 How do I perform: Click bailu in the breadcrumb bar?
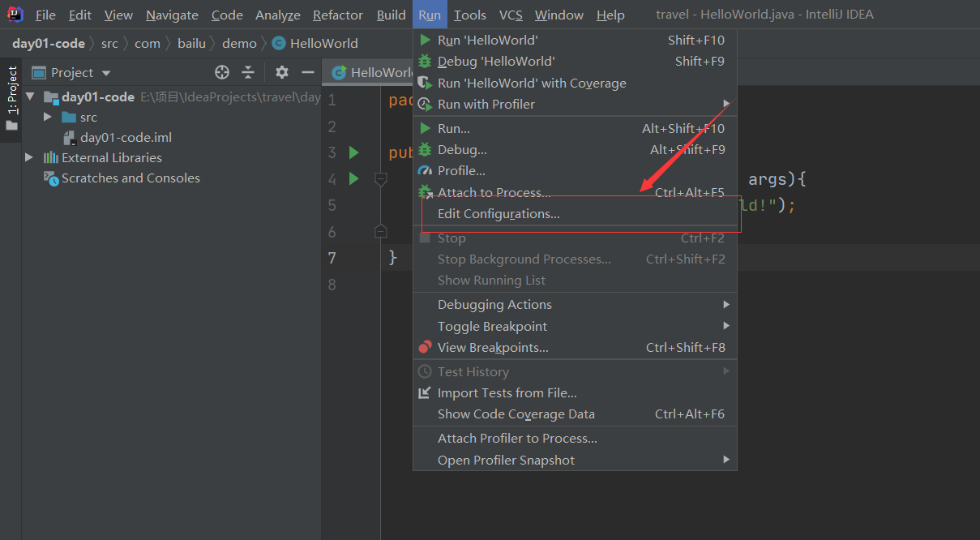(191, 43)
